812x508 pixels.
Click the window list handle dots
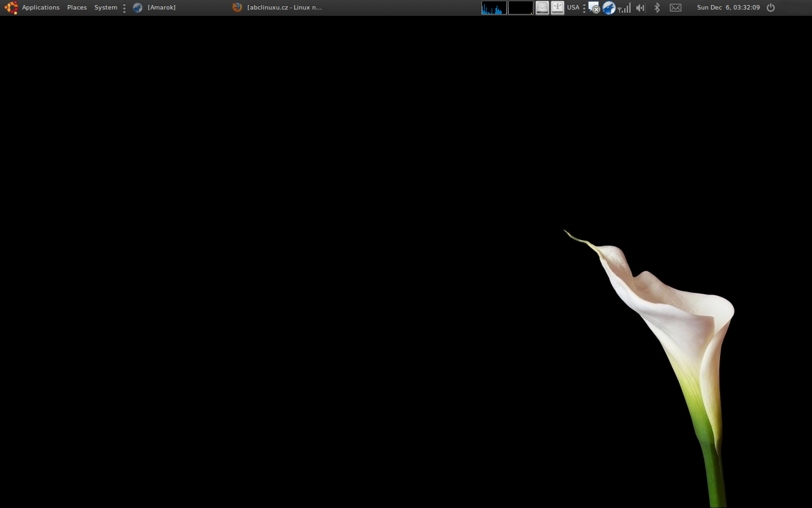(124, 8)
